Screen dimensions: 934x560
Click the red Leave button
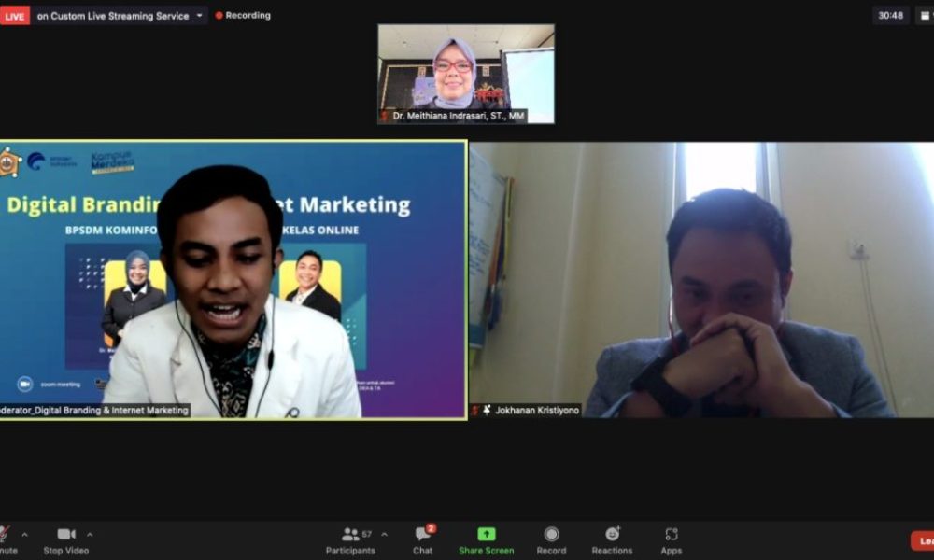tap(923, 540)
